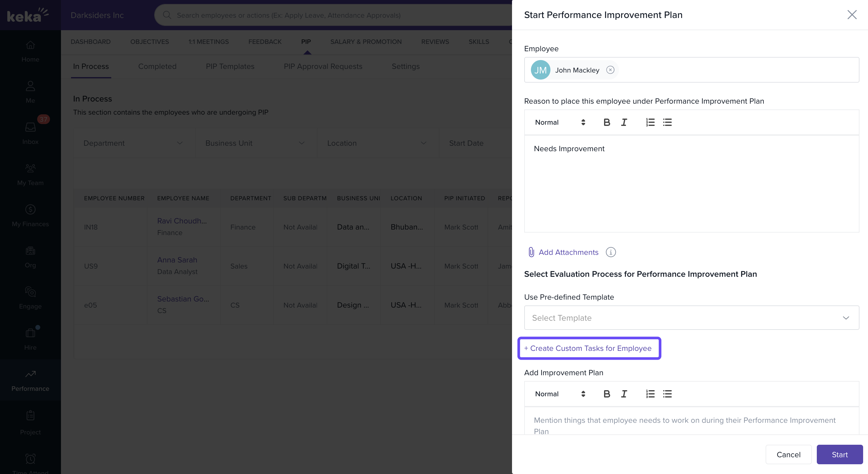Click the Add Attachments link
The width and height of the screenshot is (868, 474).
568,252
